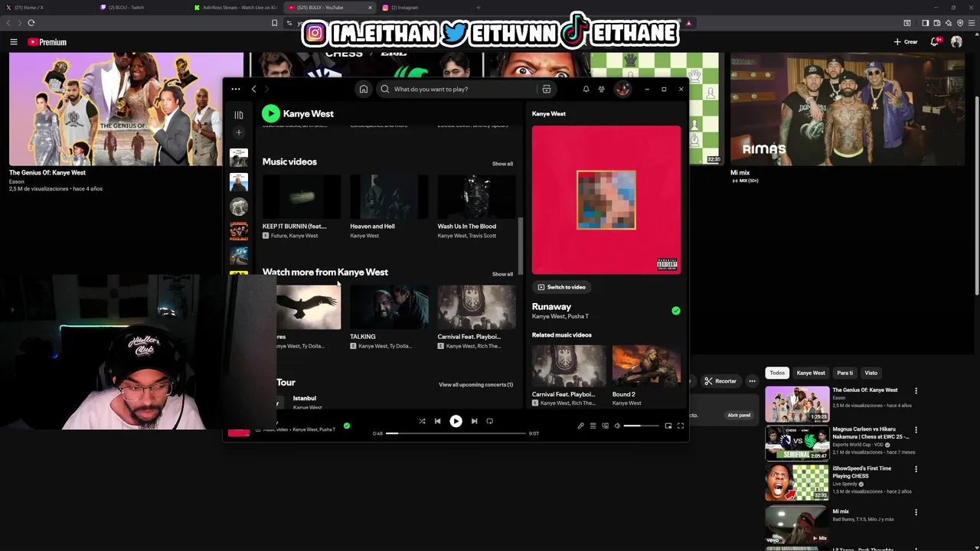Image resolution: width=980 pixels, height=551 pixels.
Task: Open lyrics microphone icon in Spotify
Action: 580,425
